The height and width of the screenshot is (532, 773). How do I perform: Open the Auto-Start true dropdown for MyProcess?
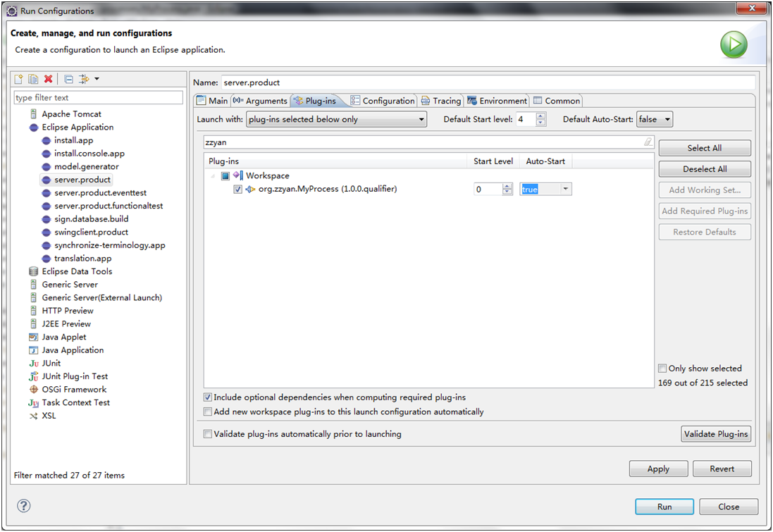tap(565, 189)
